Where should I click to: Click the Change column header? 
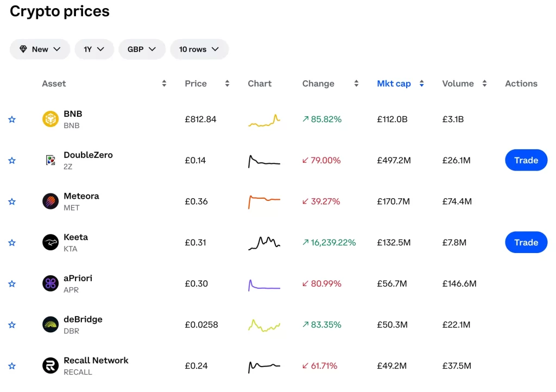click(x=318, y=84)
